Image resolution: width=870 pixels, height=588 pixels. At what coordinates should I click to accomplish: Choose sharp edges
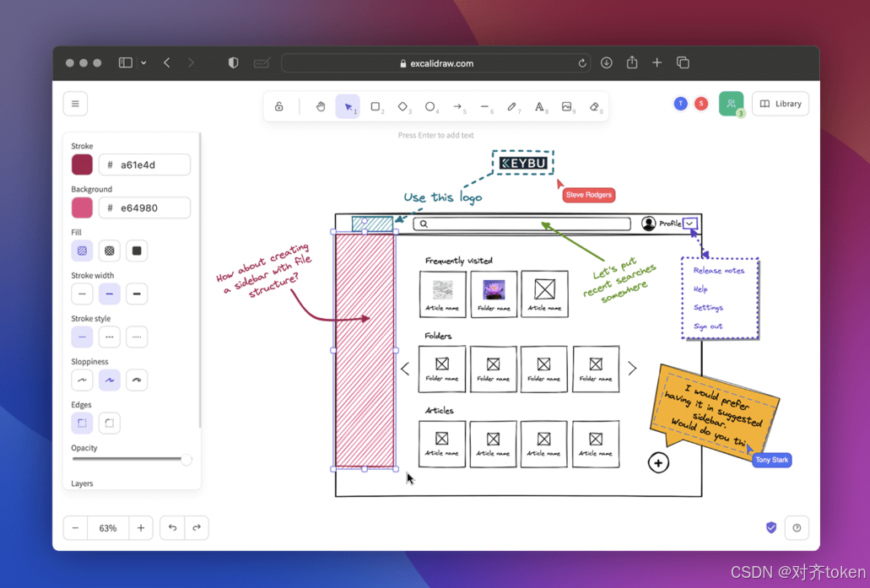click(x=82, y=423)
